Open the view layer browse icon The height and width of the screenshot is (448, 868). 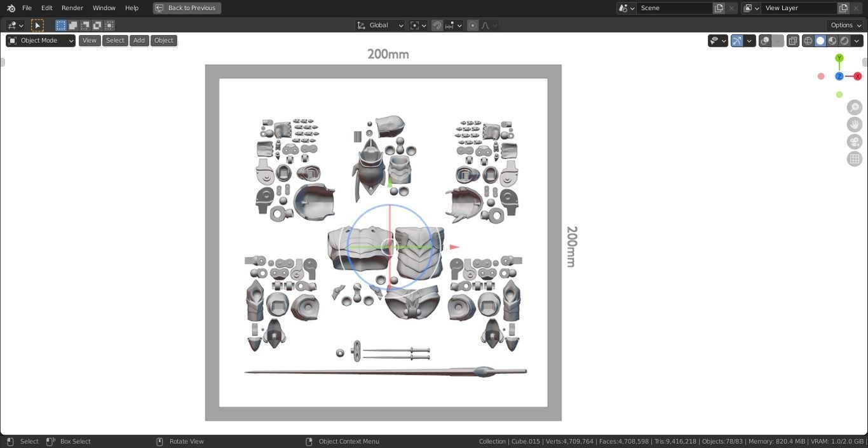pos(751,8)
